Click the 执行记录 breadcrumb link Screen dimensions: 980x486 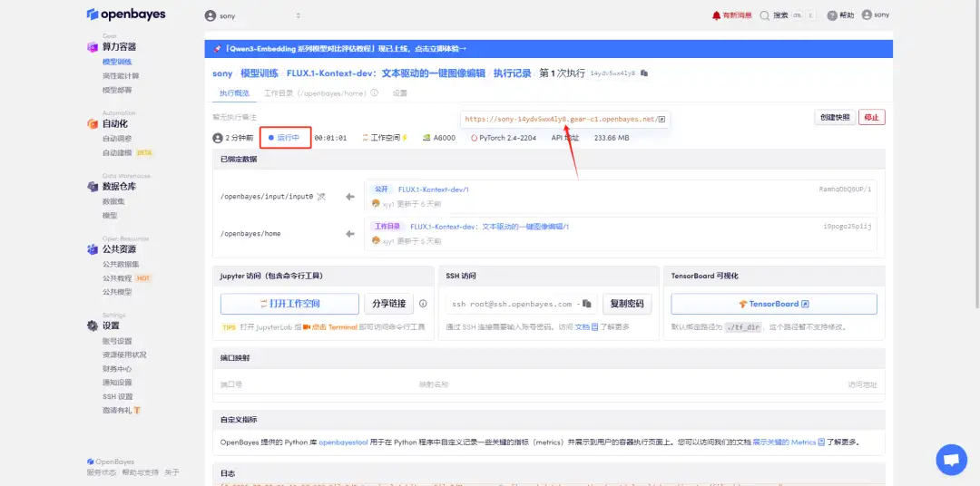tap(512, 73)
